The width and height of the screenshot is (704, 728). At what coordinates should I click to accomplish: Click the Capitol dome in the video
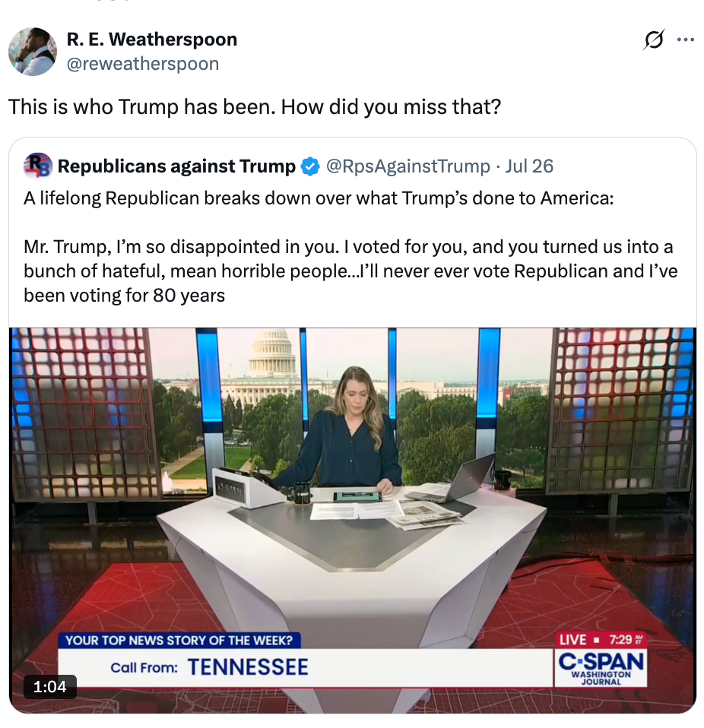[x=272, y=353]
